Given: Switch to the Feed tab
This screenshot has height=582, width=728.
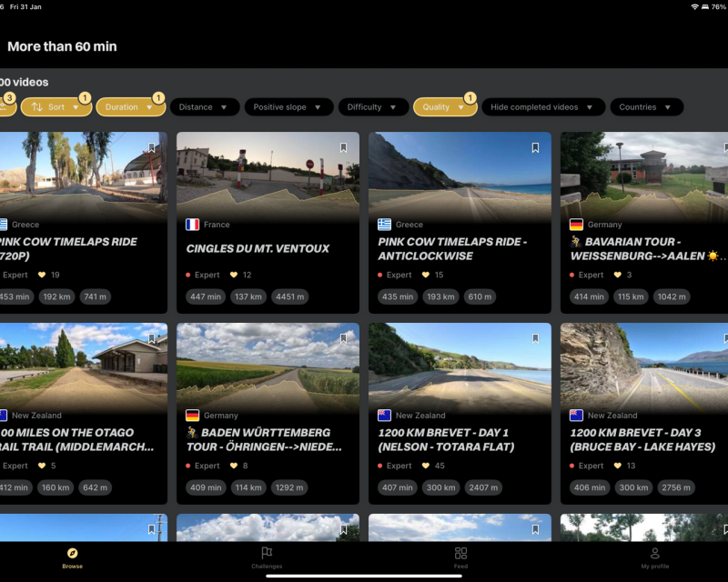Looking at the screenshot, I should [460, 558].
